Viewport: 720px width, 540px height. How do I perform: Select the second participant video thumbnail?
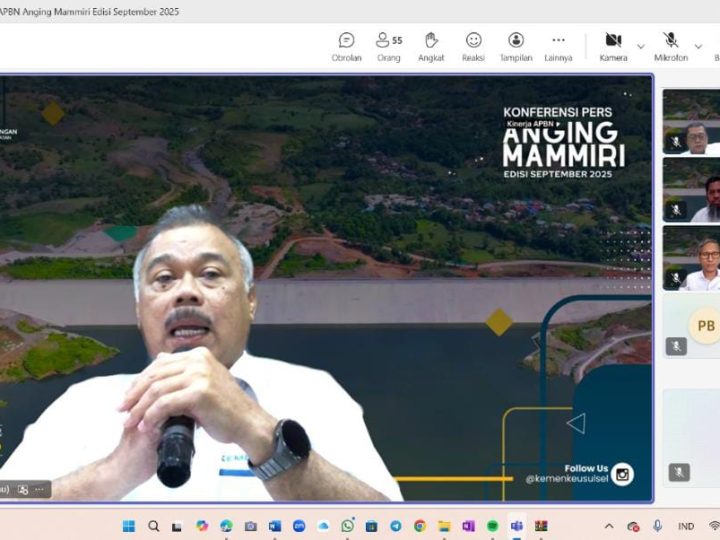[x=691, y=189]
